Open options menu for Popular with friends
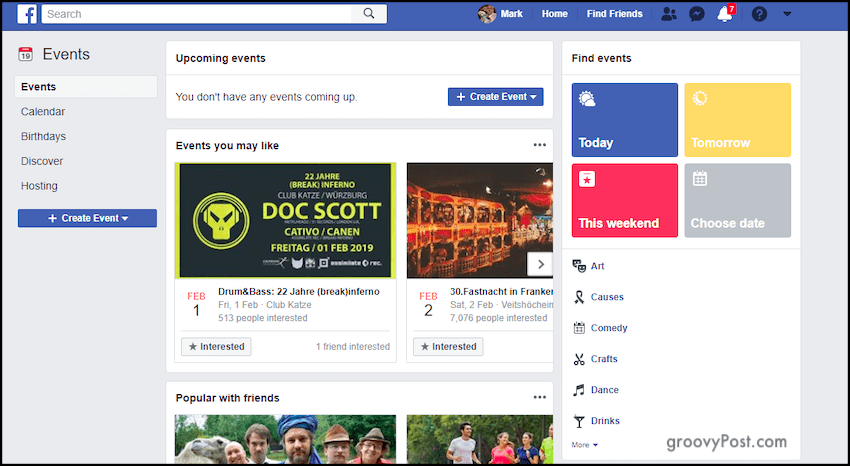 click(539, 397)
